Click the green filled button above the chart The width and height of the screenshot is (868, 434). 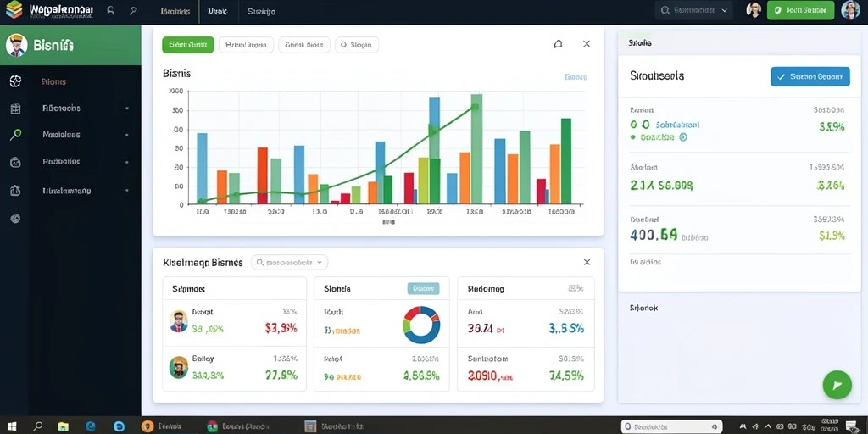click(x=187, y=45)
